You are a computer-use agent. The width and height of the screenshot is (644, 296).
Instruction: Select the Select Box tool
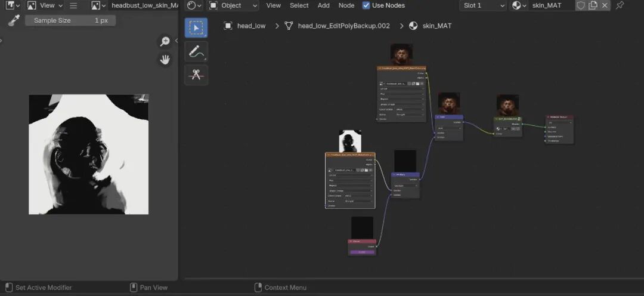tap(196, 27)
